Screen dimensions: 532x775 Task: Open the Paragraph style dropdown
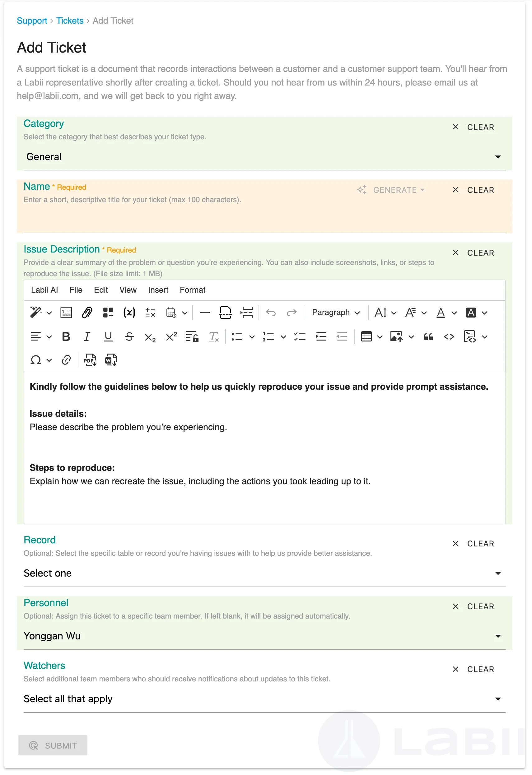[336, 313]
